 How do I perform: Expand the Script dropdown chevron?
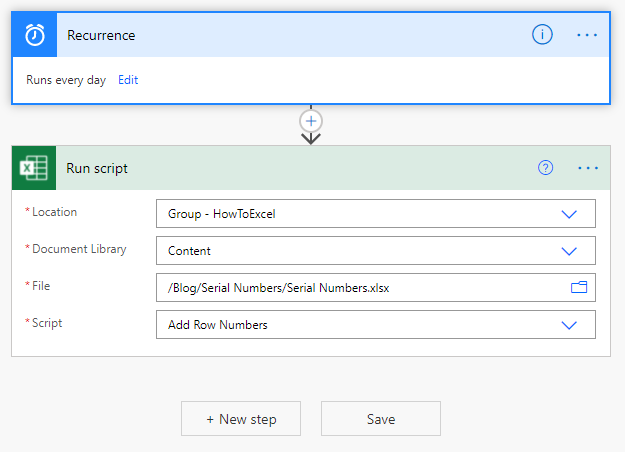click(569, 325)
